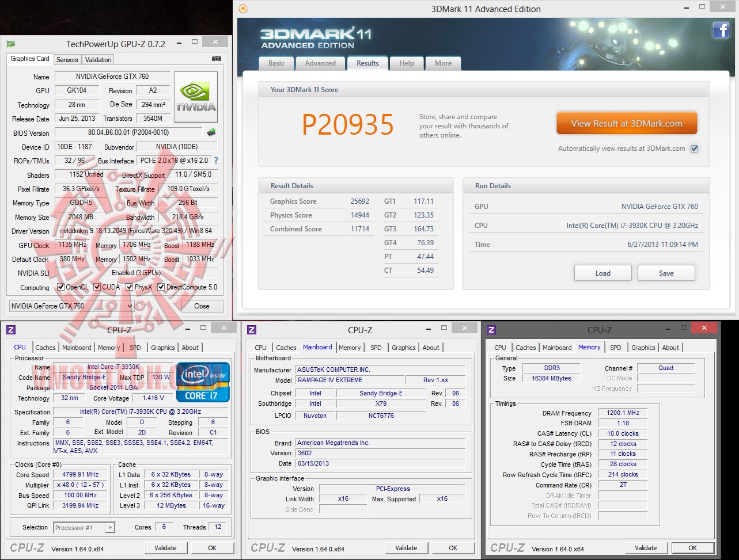Click the Save button in 3DMark 11
The height and width of the screenshot is (560, 739).
point(666,273)
